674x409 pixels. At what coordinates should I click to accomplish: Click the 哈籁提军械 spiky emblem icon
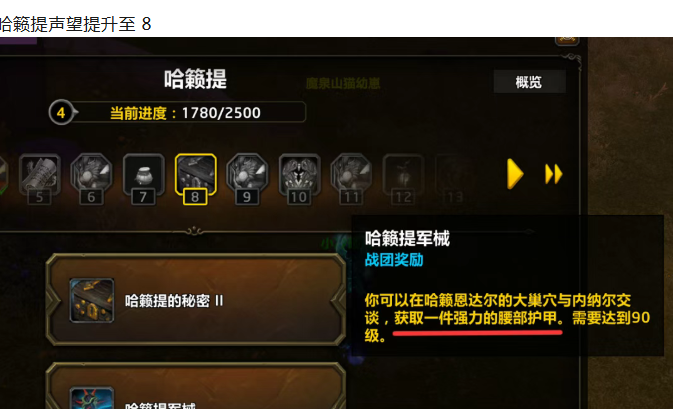pos(92,398)
